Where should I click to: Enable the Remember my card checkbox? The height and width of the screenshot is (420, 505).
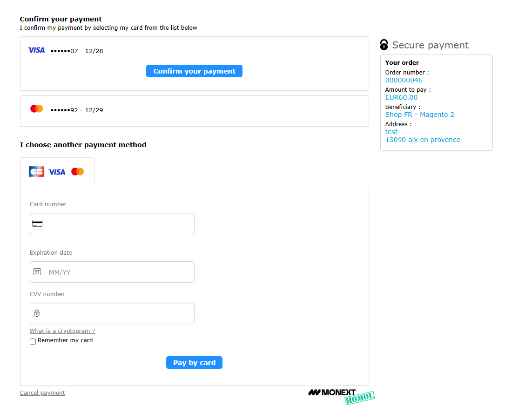tap(33, 341)
